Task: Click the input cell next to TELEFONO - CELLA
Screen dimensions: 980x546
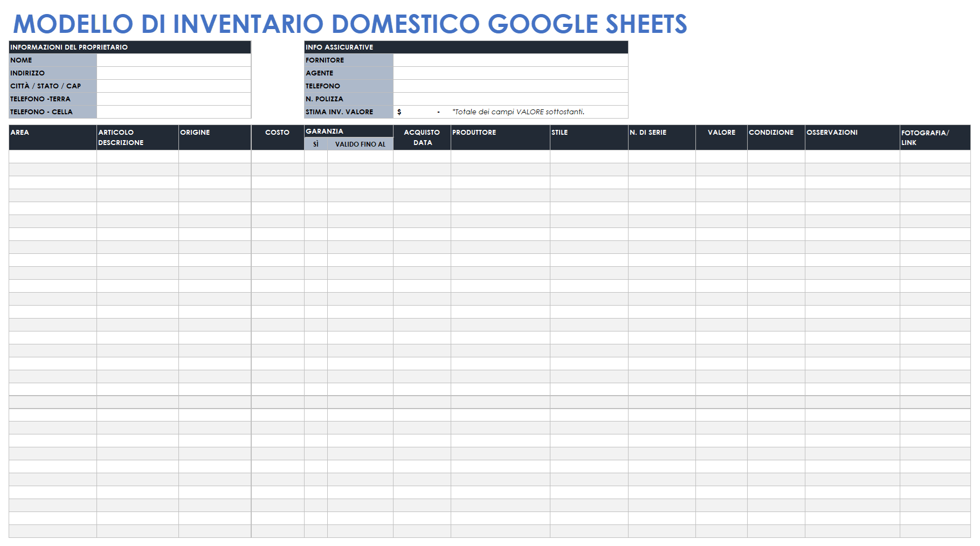Action: point(174,112)
